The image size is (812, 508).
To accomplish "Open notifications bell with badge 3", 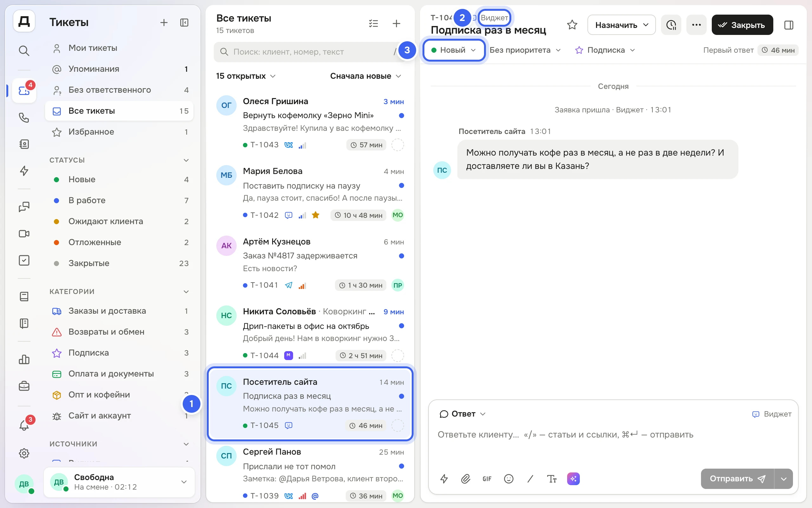I will pos(24,425).
